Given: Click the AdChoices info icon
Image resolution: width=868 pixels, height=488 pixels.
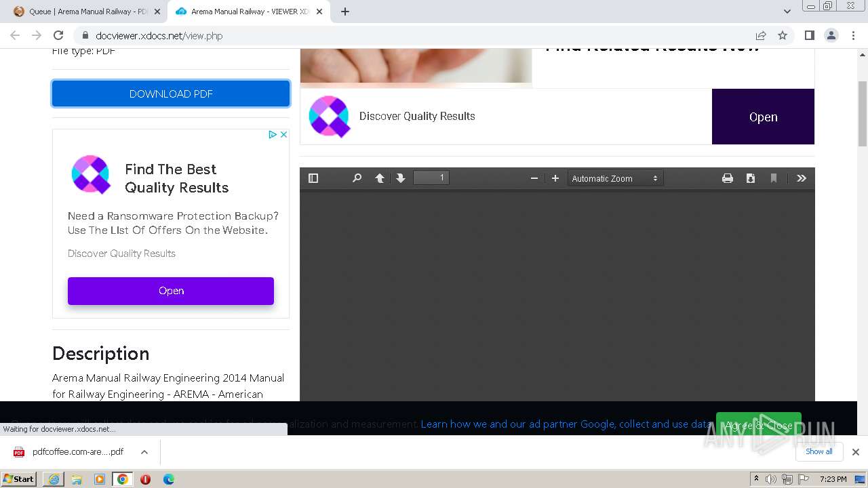Looking at the screenshot, I should (273, 134).
